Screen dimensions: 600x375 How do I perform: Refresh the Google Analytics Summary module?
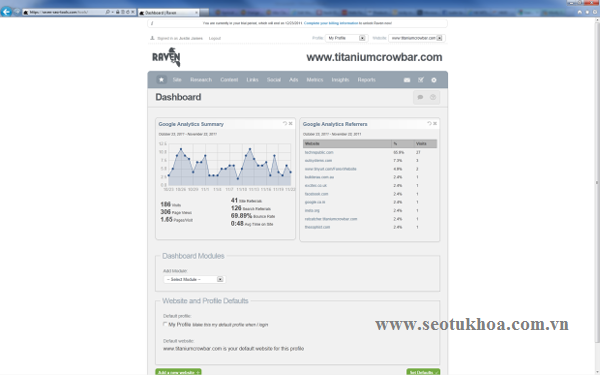click(285, 123)
